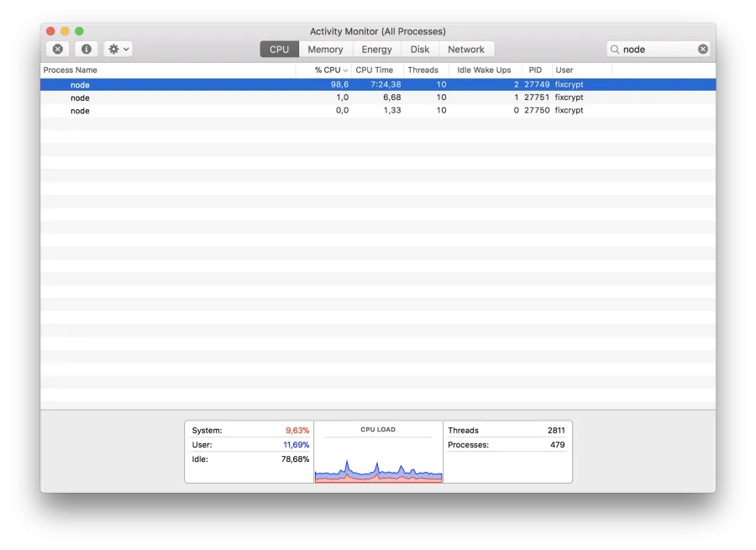Click the 1,33 CPU time cell
756x550 pixels.
click(392, 110)
